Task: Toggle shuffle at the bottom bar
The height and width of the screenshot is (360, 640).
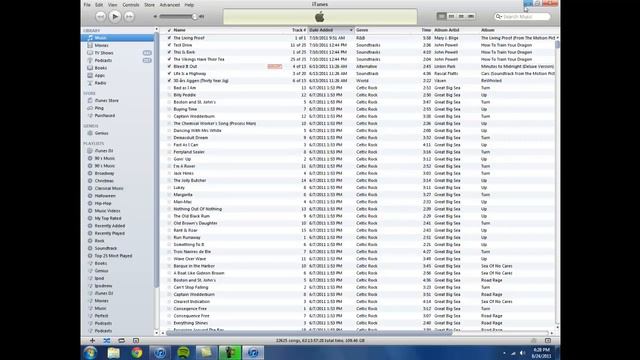Action: click(107, 340)
